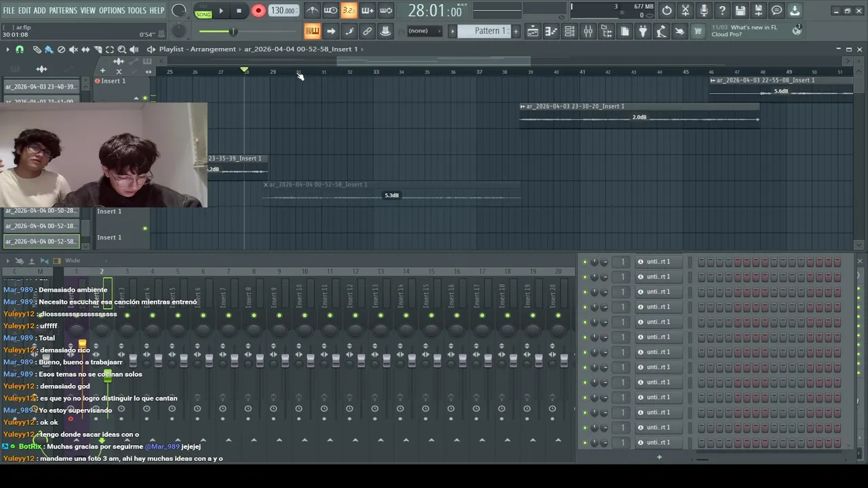Open the EDIT menu
868x488 pixels.
[x=24, y=10]
